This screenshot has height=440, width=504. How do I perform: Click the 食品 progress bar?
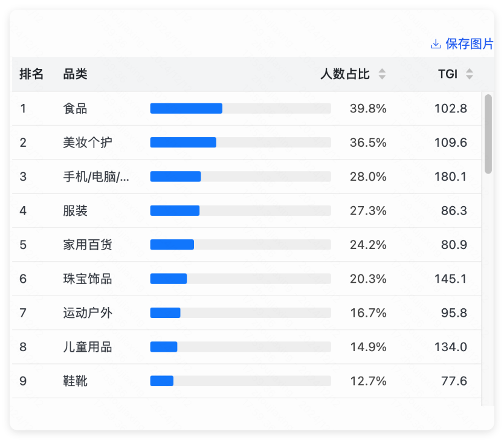240,109
